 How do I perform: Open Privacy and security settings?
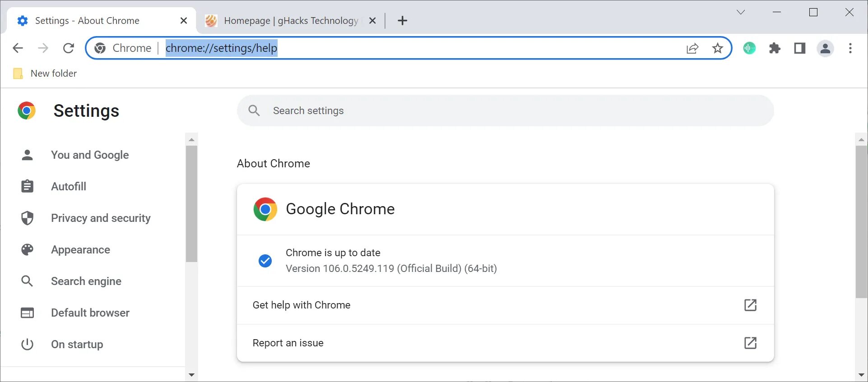100,218
